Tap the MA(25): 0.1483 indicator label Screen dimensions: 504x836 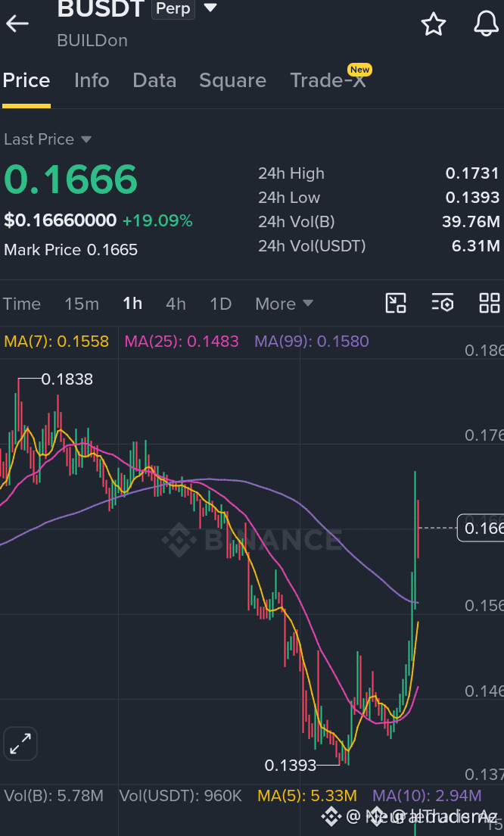(181, 342)
